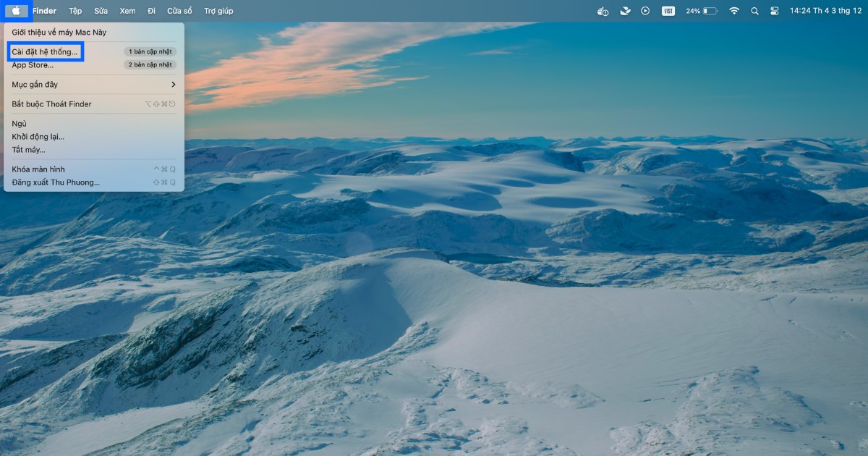Screen dimensions: 868x456
Task: Open the Trợ giúp menu
Action: pos(218,11)
